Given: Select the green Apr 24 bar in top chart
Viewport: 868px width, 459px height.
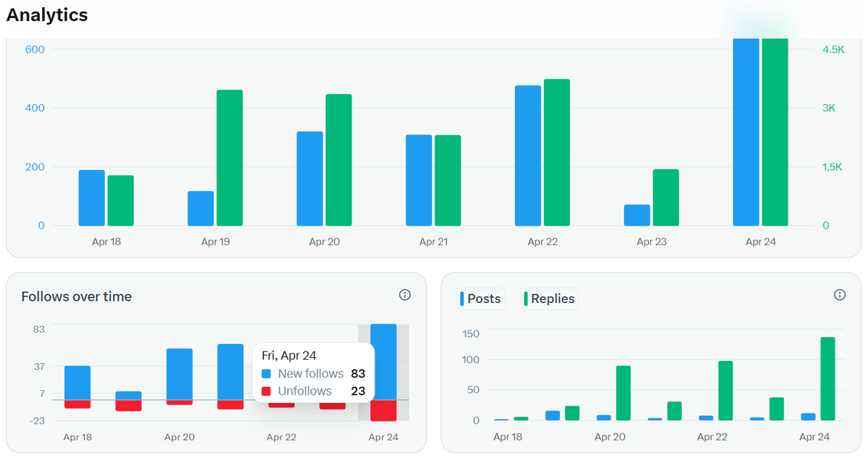Looking at the screenshot, I should 775,132.
